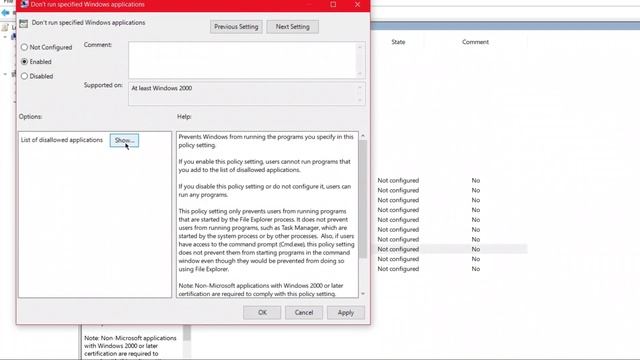The image size is (640, 360).
Task: Click the Help scrollbar up arrow
Action: click(363, 136)
